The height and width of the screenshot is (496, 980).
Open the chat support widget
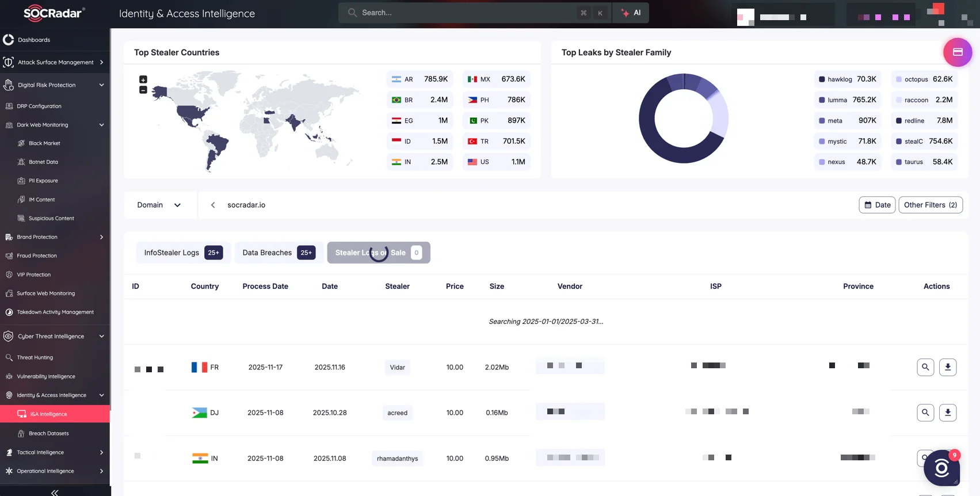pos(941,468)
